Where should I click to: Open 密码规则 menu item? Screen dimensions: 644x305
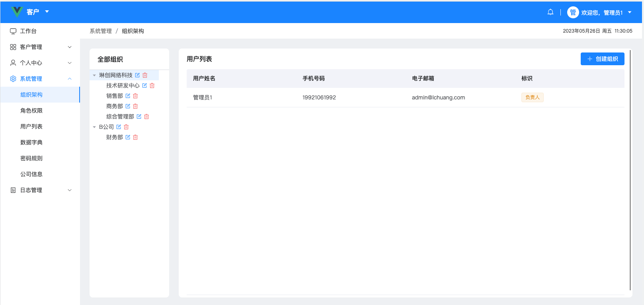(x=40, y=158)
